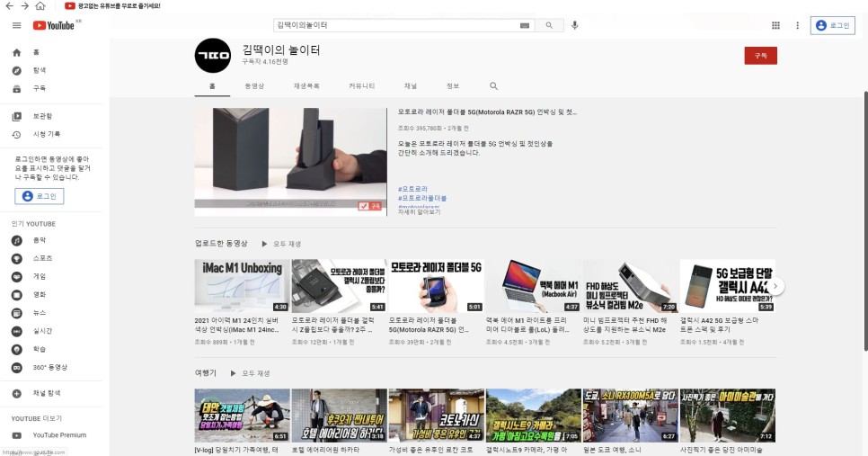Viewport: 868px width, 456px height.
Task: Start voice search with microphone icon
Action: [574, 25]
